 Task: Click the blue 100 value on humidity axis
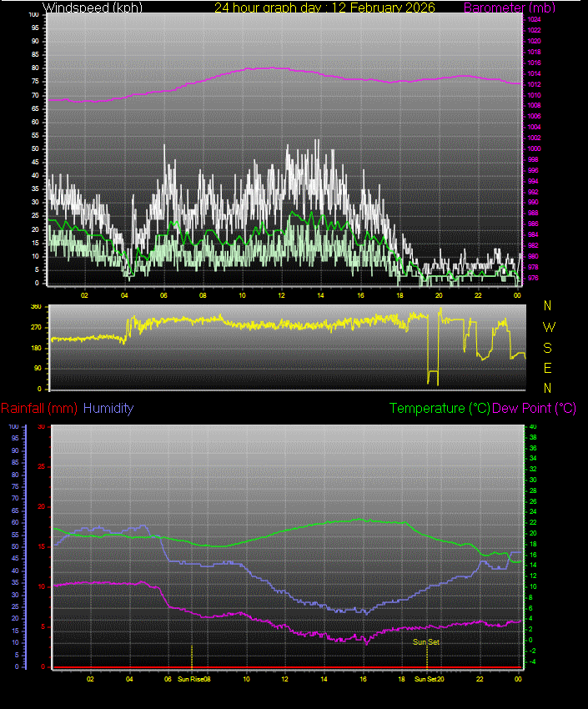click(13, 426)
